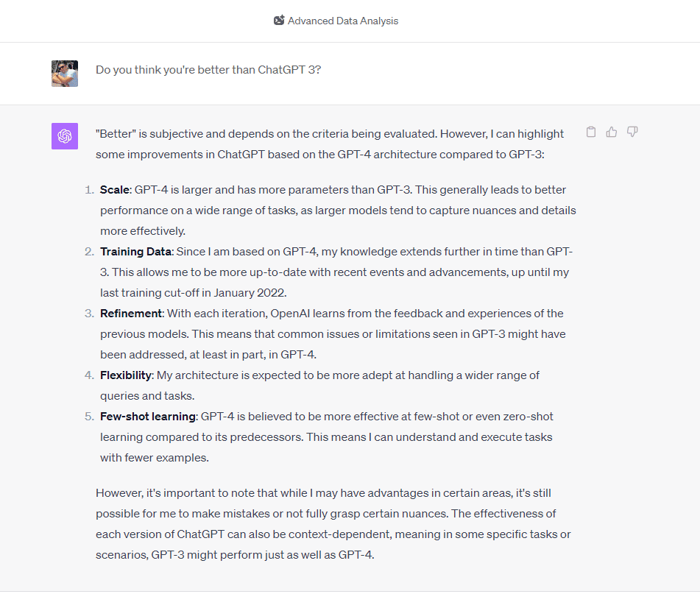Screen dimensions: 700x594
Task: Click list number 5 marker
Action: pos(89,417)
